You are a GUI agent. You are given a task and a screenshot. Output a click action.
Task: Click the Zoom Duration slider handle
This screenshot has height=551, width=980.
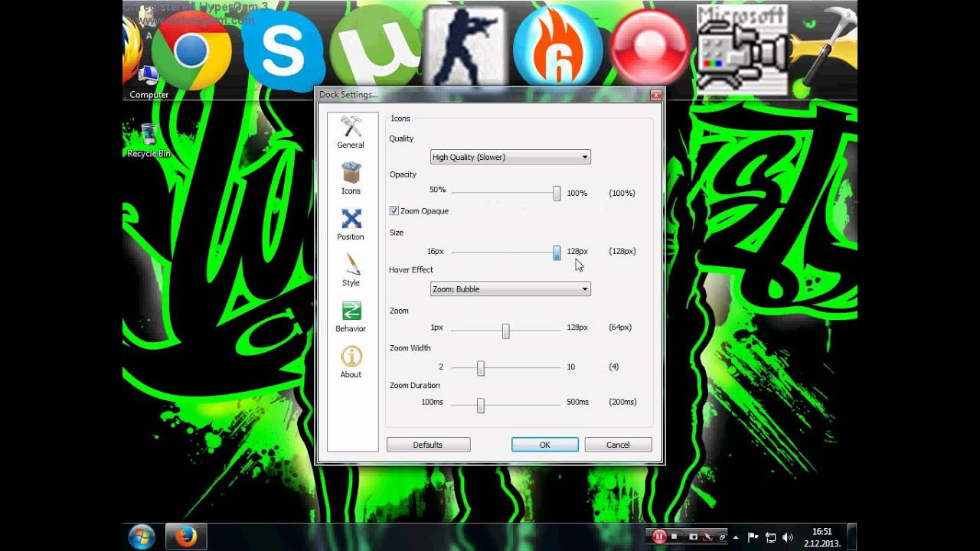click(x=481, y=406)
